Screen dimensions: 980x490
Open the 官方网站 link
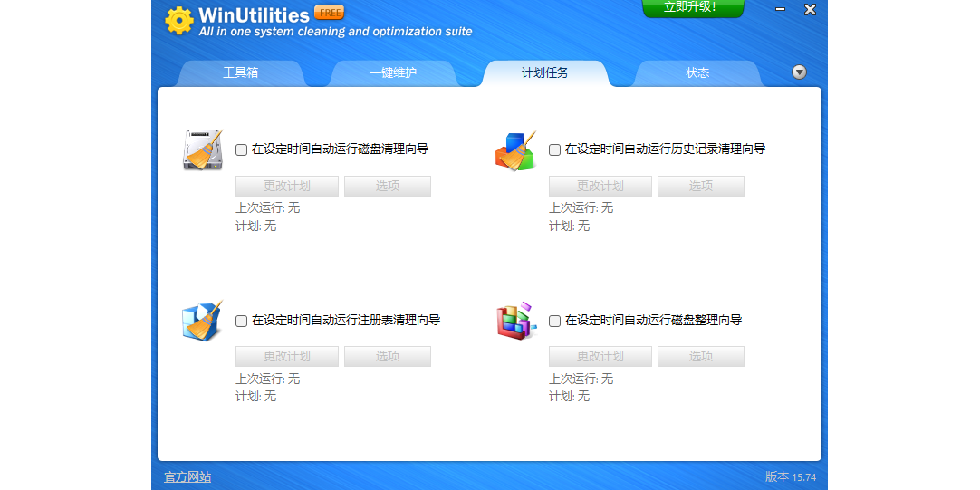click(187, 477)
